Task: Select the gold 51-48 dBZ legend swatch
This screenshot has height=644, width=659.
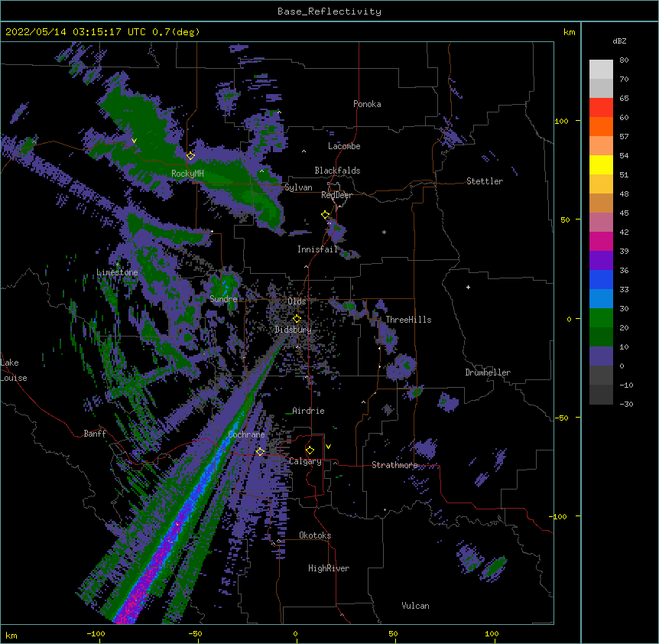Action: coord(601,184)
